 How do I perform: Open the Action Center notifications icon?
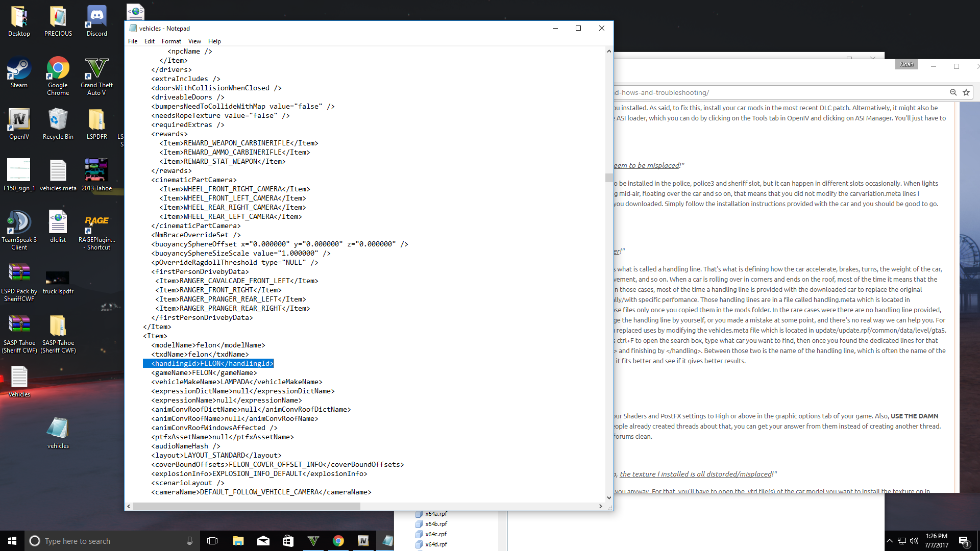963,541
